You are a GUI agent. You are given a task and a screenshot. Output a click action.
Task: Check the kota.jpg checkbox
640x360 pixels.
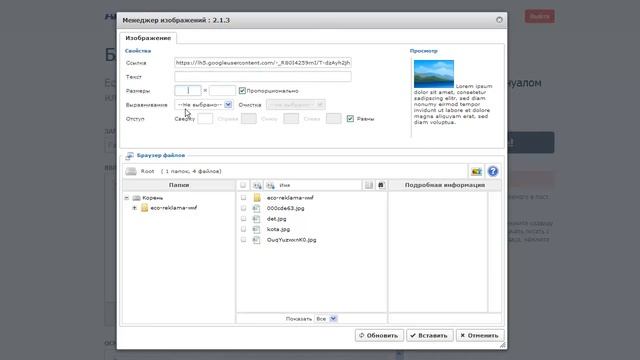(x=243, y=229)
